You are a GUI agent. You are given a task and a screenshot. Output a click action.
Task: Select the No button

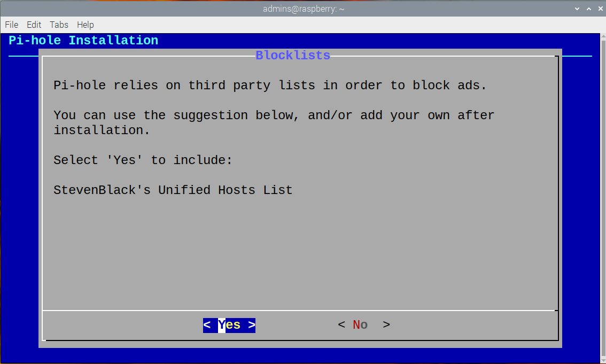364,324
